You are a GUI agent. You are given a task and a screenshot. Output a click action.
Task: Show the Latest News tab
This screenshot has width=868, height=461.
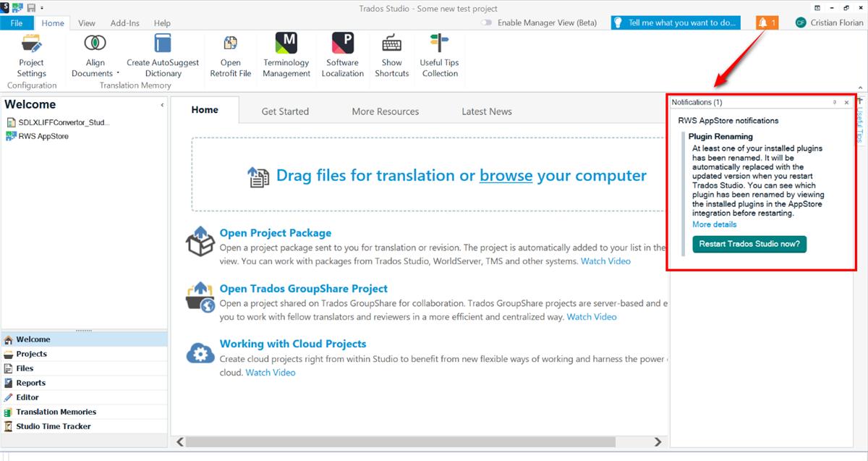[487, 111]
